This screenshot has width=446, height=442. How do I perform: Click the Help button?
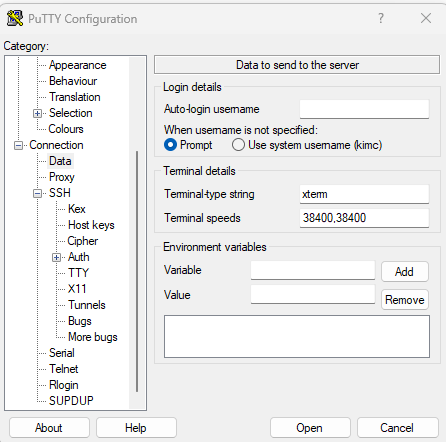pos(136,428)
